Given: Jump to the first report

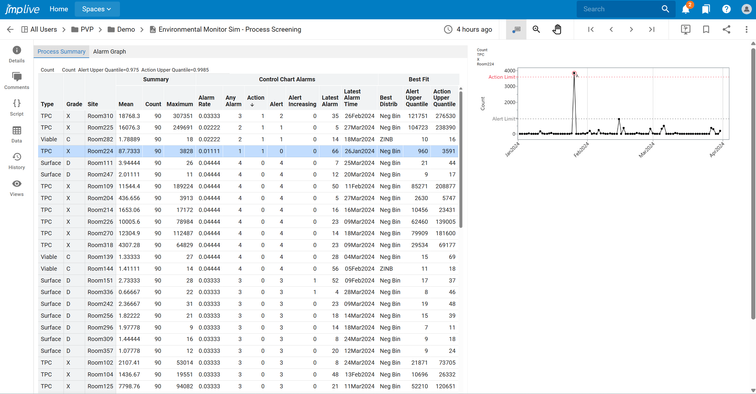Looking at the screenshot, I should click(591, 29).
